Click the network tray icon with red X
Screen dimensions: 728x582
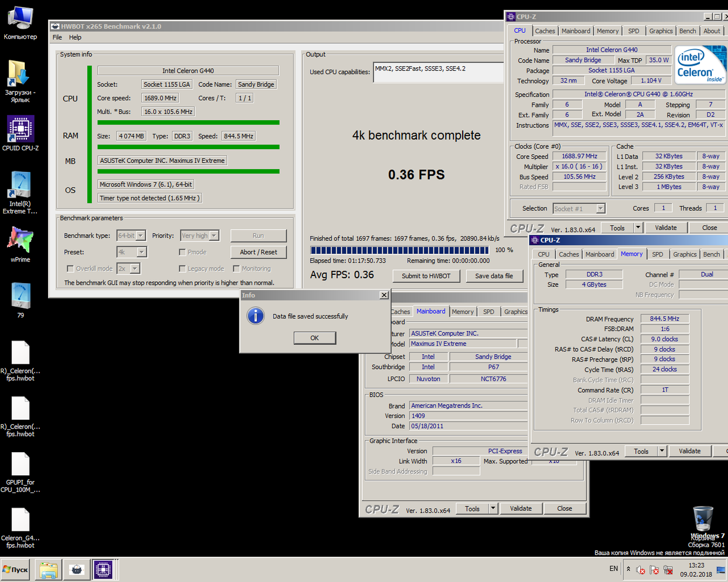point(668,570)
